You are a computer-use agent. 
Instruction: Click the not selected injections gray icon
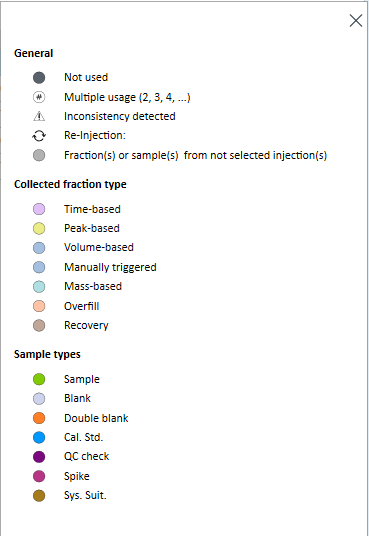tap(39, 155)
